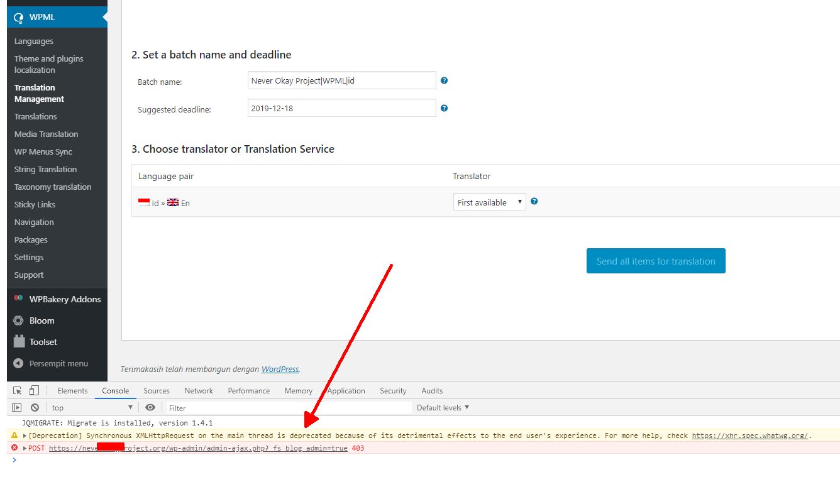
Task: Open WPML Support submenu item
Action: coord(29,275)
